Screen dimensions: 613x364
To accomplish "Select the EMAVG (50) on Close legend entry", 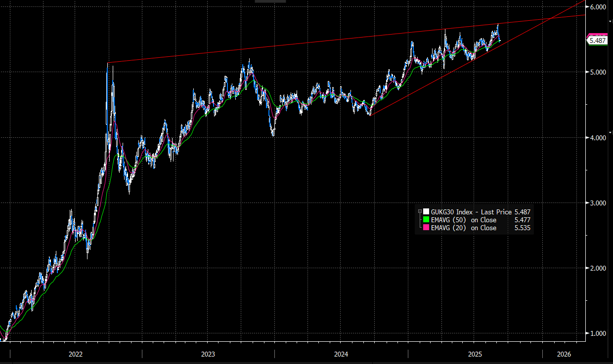I will click(x=463, y=220).
